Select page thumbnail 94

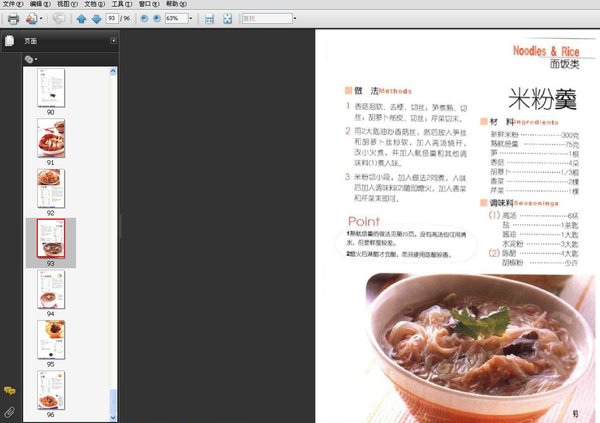click(x=51, y=289)
